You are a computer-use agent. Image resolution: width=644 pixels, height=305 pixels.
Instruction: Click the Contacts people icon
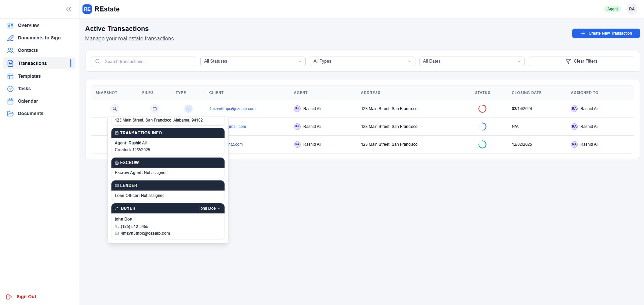click(10, 50)
